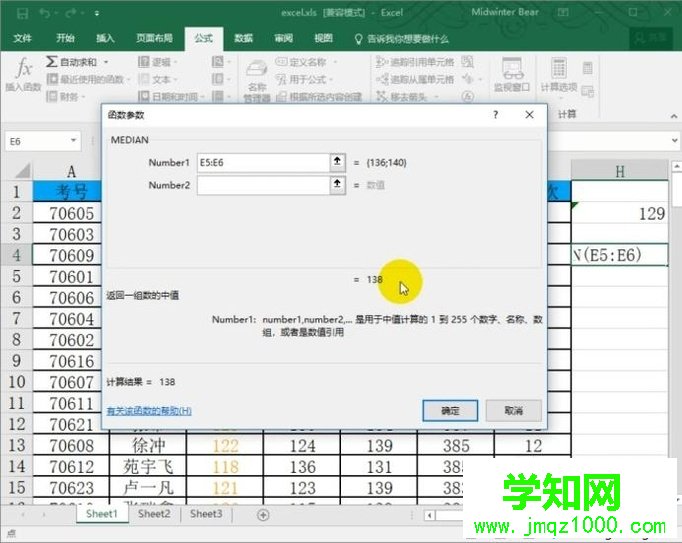Click the Number2 input field
This screenshot has width=682, height=543.
click(x=263, y=185)
